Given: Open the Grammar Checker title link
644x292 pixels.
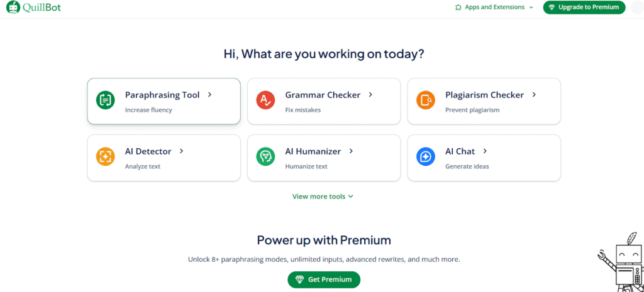Looking at the screenshot, I should tap(323, 95).
